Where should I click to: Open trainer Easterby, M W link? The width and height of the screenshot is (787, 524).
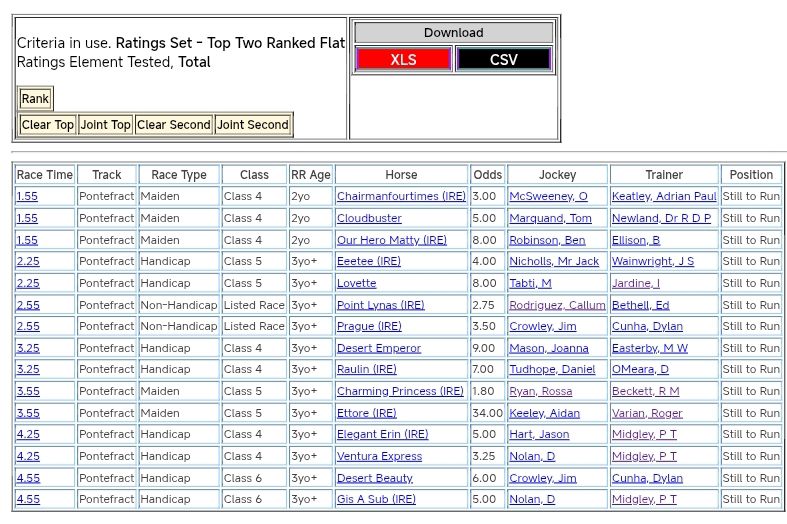point(649,348)
